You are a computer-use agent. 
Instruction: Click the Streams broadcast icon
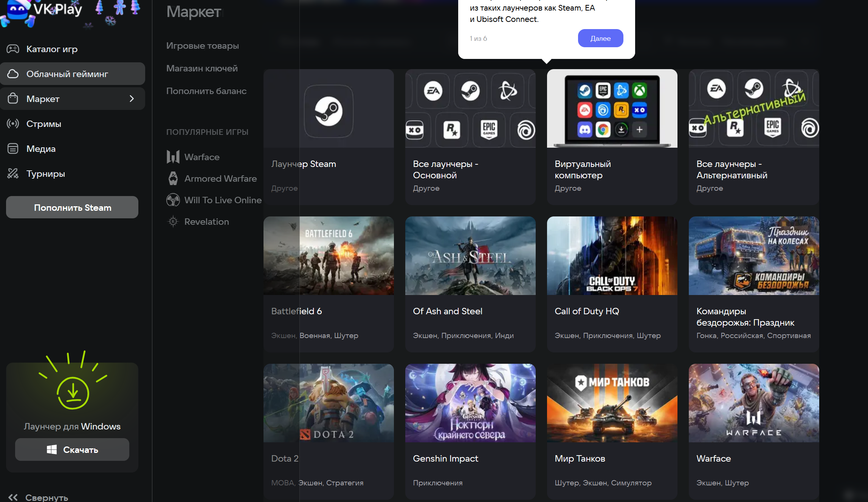pos(13,124)
